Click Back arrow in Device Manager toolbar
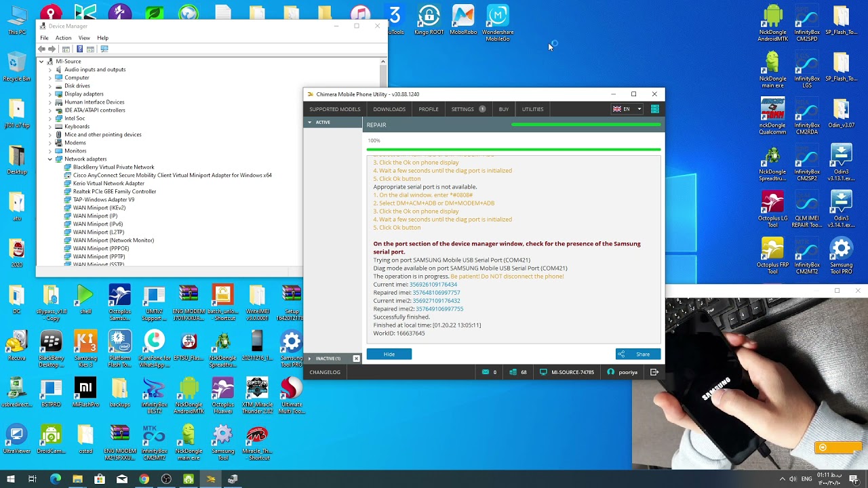This screenshot has height=488, width=868. click(42, 49)
